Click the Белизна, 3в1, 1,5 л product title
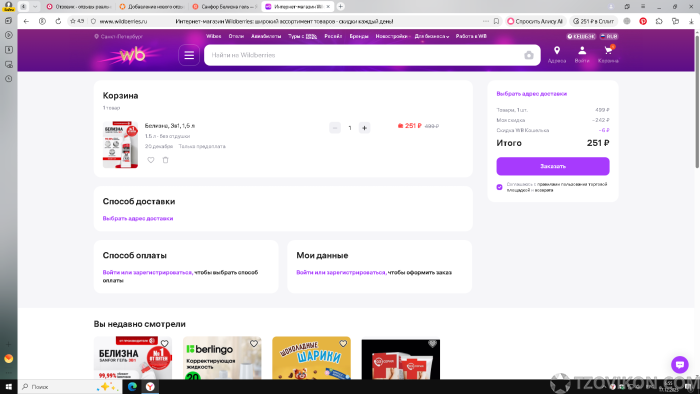The image size is (700, 394). pyautogui.click(x=170, y=126)
